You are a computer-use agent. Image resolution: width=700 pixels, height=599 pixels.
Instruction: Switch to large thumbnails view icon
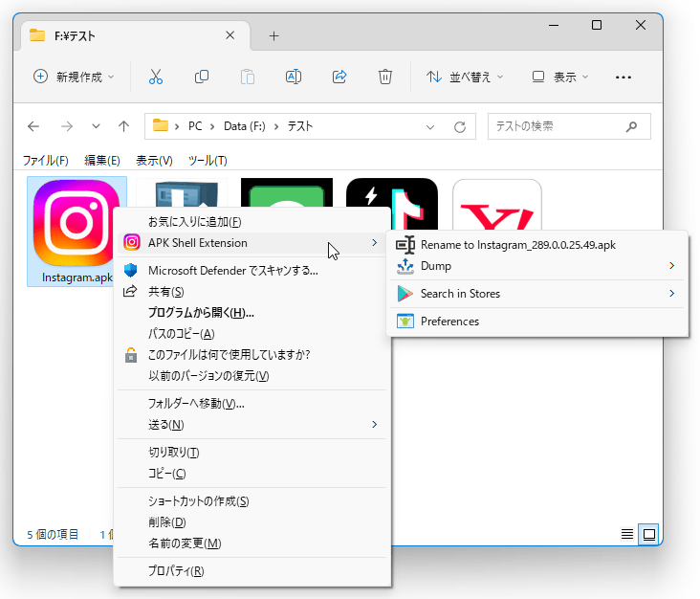(648, 534)
